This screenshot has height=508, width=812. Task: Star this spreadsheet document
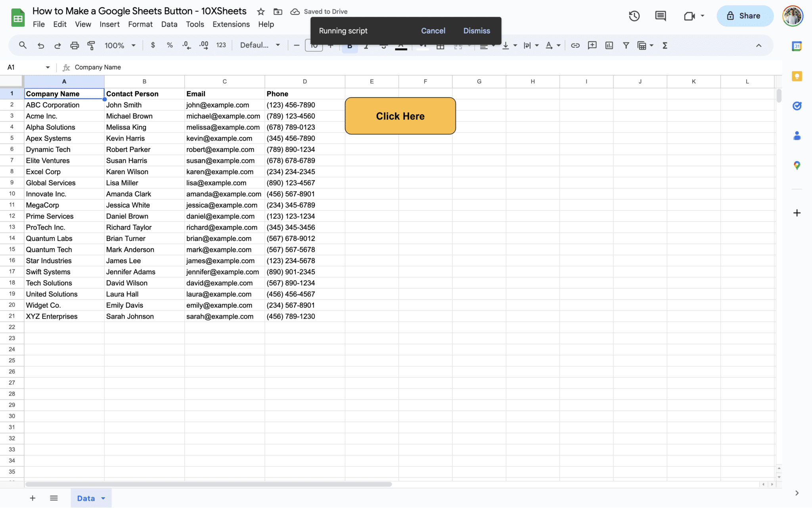tap(260, 12)
